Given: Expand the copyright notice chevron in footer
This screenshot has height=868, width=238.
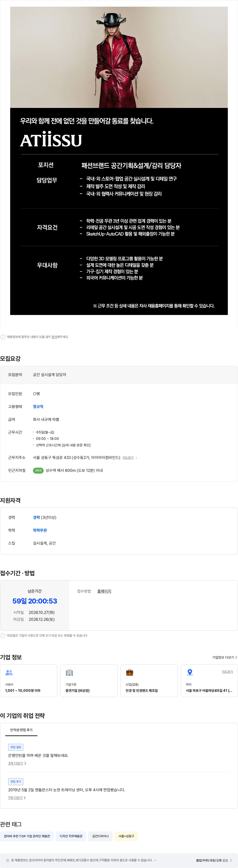Looking at the screenshot, I should pyautogui.click(x=155, y=860).
